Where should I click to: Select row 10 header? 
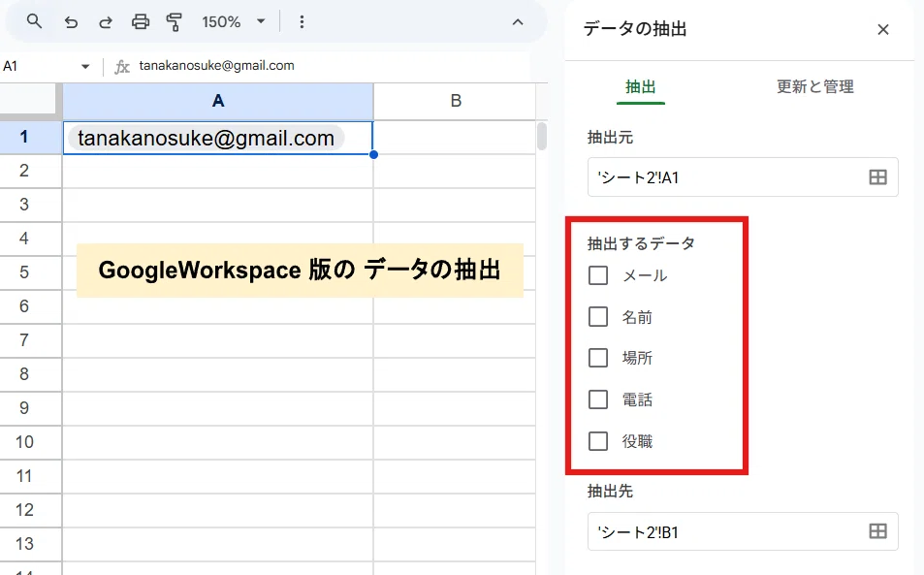click(31, 442)
